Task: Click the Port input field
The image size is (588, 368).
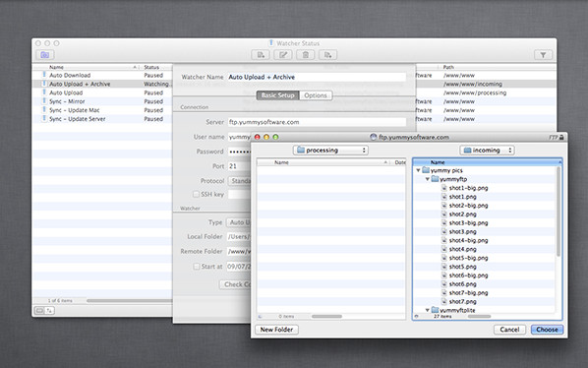Action: tap(239, 166)
